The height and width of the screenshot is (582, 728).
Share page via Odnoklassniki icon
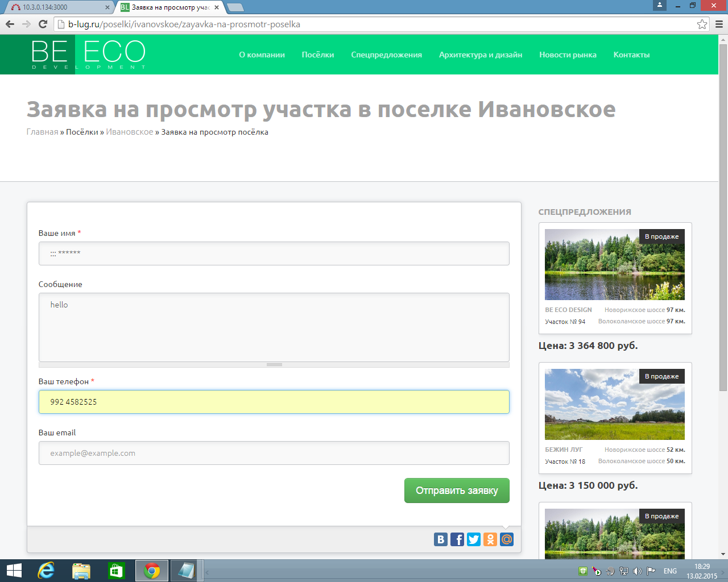(x=490, y=539)
